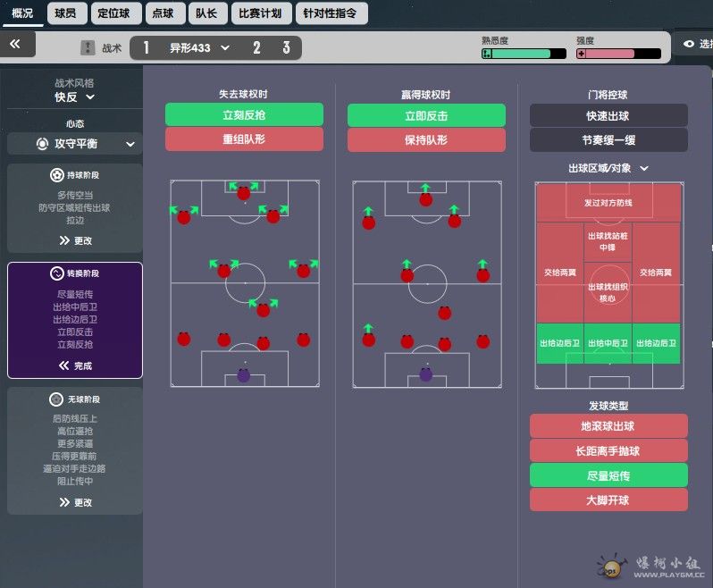Toggle the 保持队形 hold shape option
The width and height of the screenshot is (713, 588).
426,140
